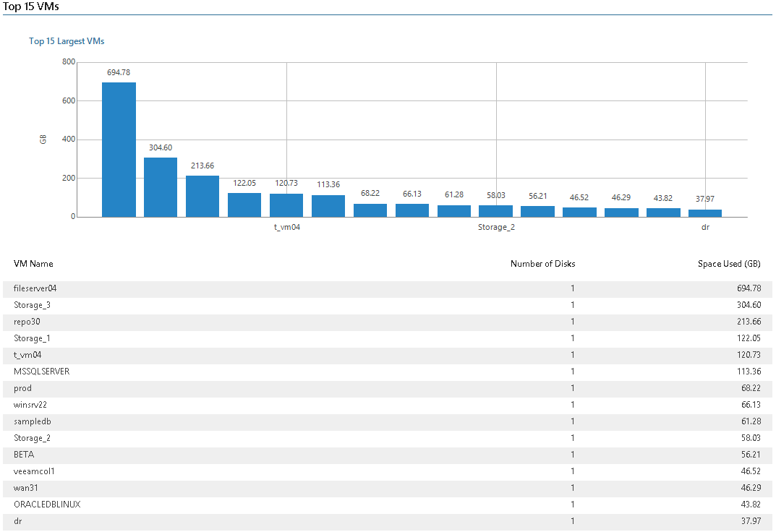Image resolution: width=776 pixels, height=532 pixels.
Task: Click the 'VM Name' column header
Action: pyautogui.click(x=33, y=264)
